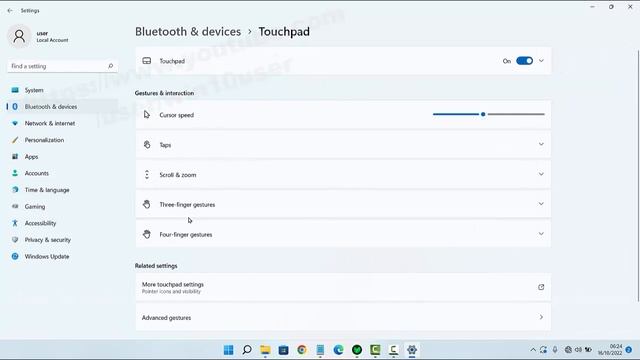This screenshot has width=640, height=360.
Task: Open the Windows Start menu
Action: pyautogui.click(x=229, y=350)
